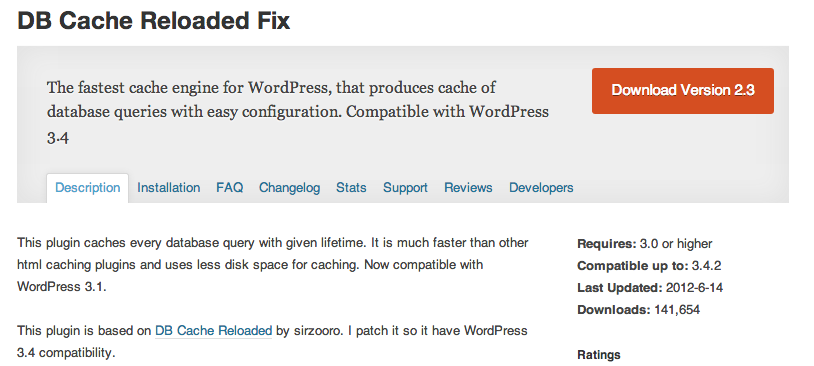Go to the Support tab
The image size is (814, 366).
point(405,188)
